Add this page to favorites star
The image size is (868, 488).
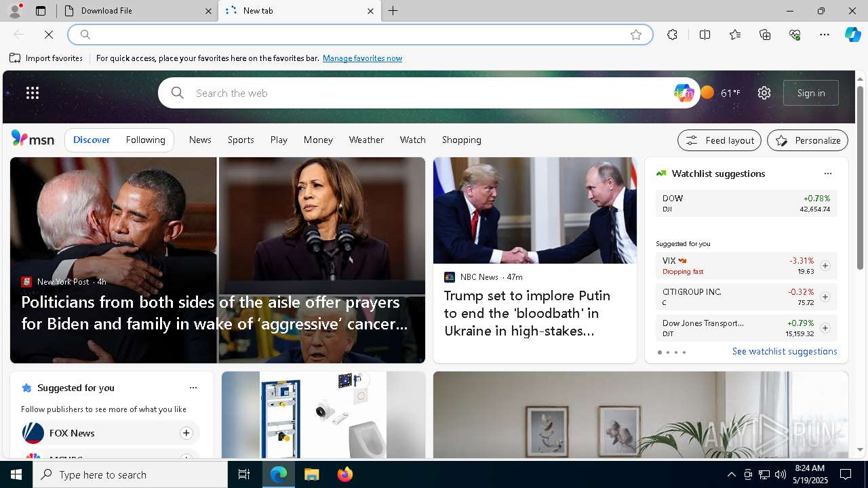[636, 35]
